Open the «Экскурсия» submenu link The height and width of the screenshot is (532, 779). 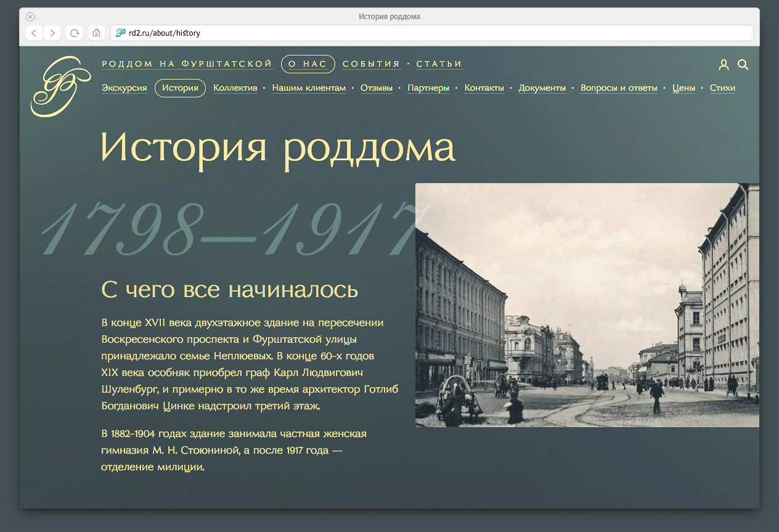pyautogui.click(x=124, y=88)
